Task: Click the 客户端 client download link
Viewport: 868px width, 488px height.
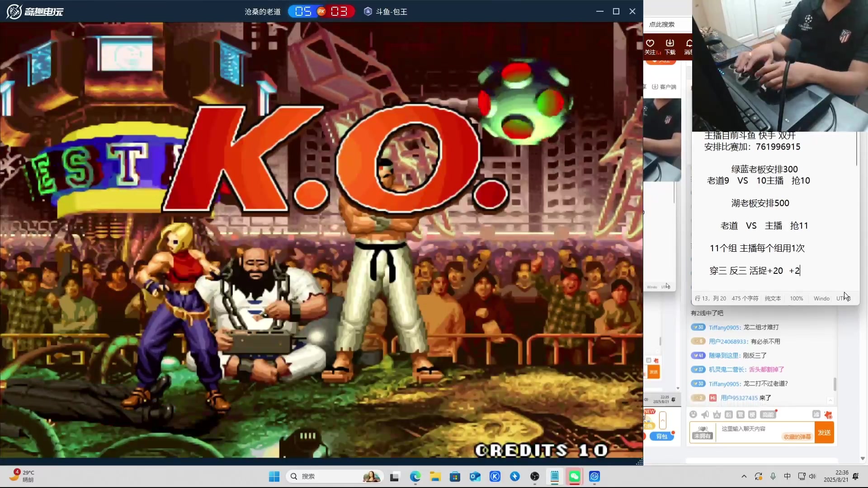Action: 664,87
